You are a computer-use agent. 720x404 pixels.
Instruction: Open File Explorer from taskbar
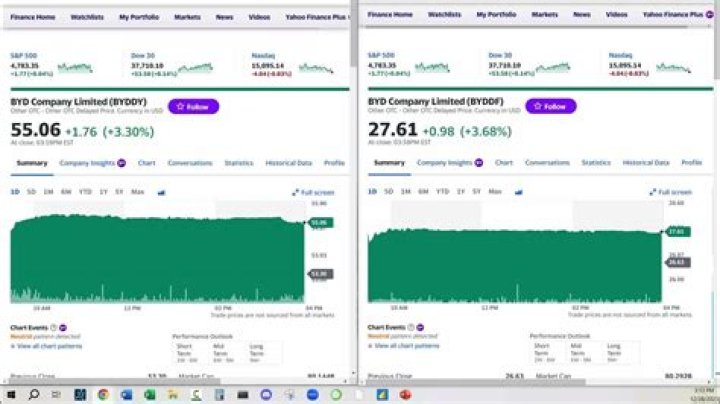(173, 394)
